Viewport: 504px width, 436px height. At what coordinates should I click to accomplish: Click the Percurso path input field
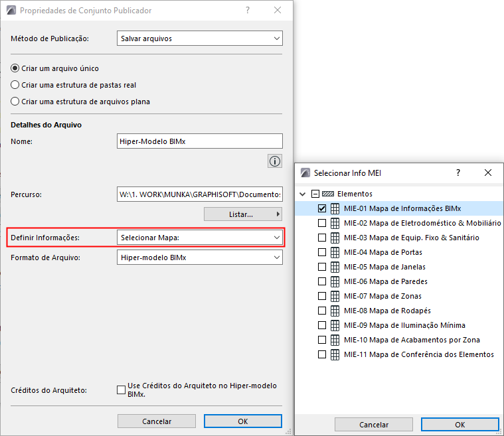(200, 194)
